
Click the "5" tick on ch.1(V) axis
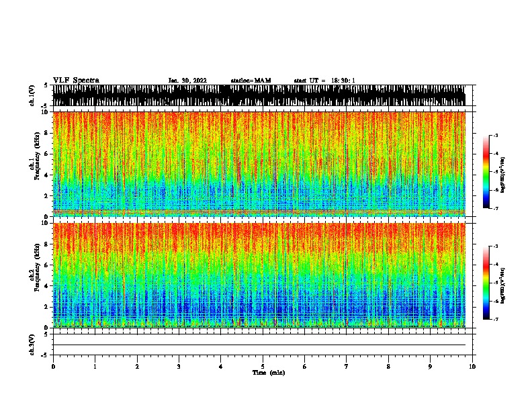(x=47, y=85)
